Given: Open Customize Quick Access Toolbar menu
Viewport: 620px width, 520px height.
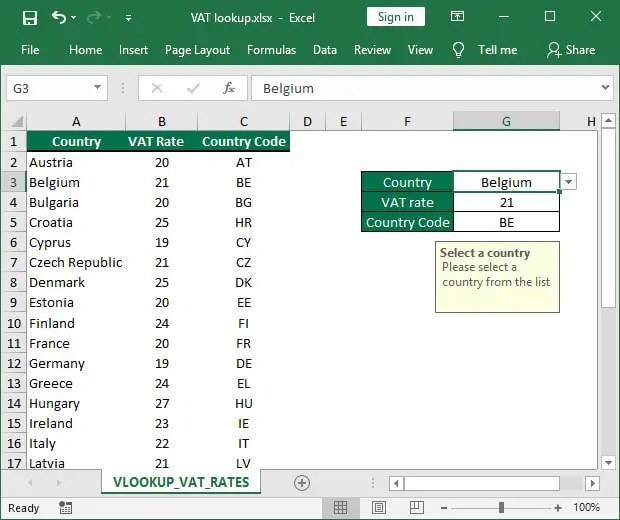Looking at the screenshot, I should point(129,18).
